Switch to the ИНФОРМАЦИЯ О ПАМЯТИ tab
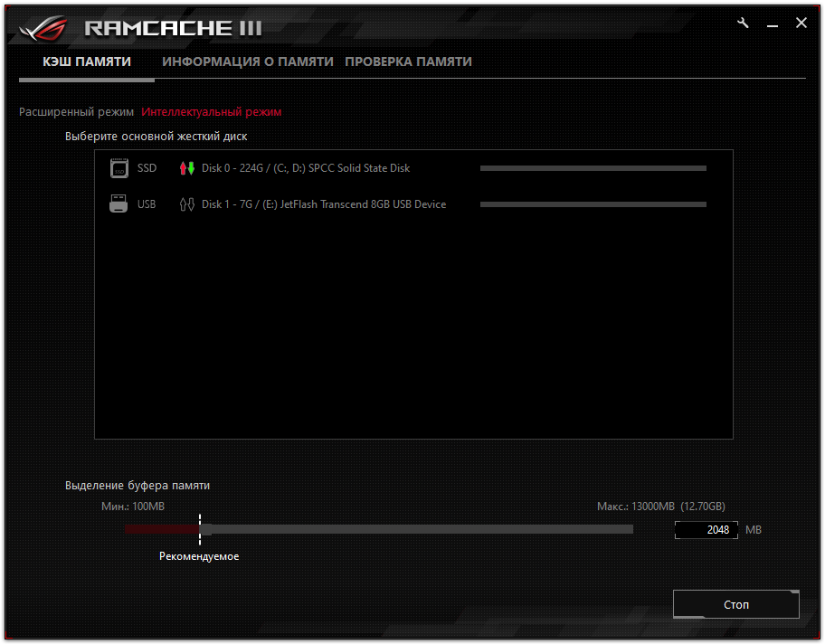Image resolution: width=825 pixels, height=644 pixels. pyautogui.click(x=248, y=62)
